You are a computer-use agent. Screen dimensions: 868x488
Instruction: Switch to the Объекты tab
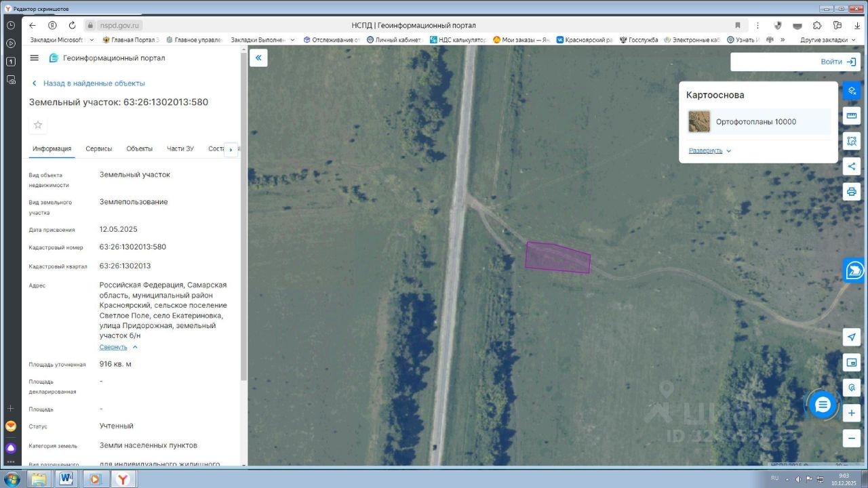click(x=139, y=148)
